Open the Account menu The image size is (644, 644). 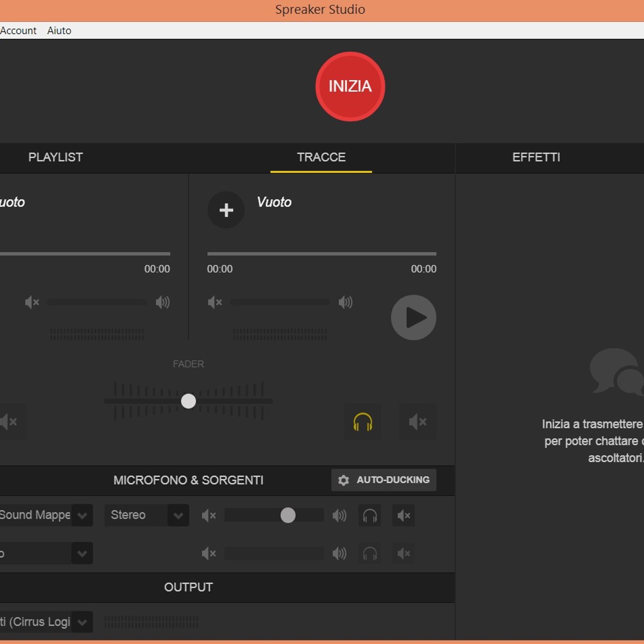(18, 30)
